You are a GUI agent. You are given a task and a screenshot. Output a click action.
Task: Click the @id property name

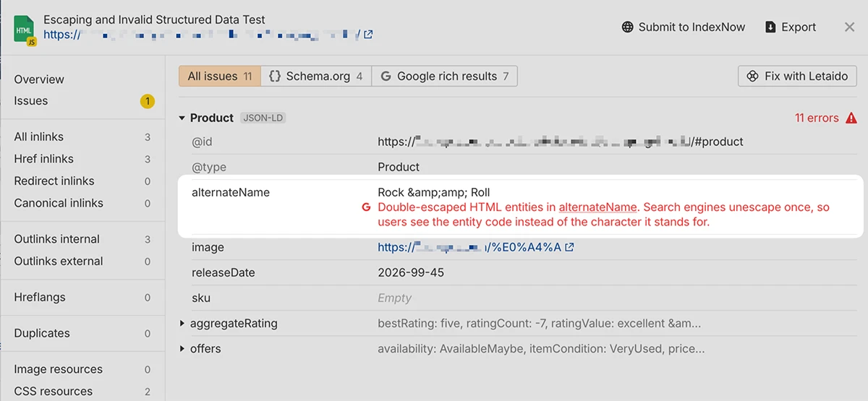(x=202, y=142)
